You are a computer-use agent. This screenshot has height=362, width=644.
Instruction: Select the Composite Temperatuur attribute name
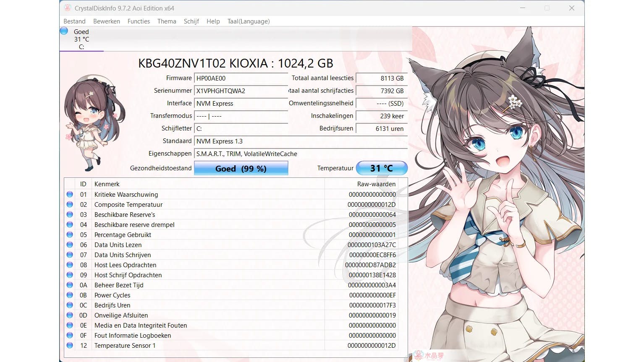click(128, 204)
